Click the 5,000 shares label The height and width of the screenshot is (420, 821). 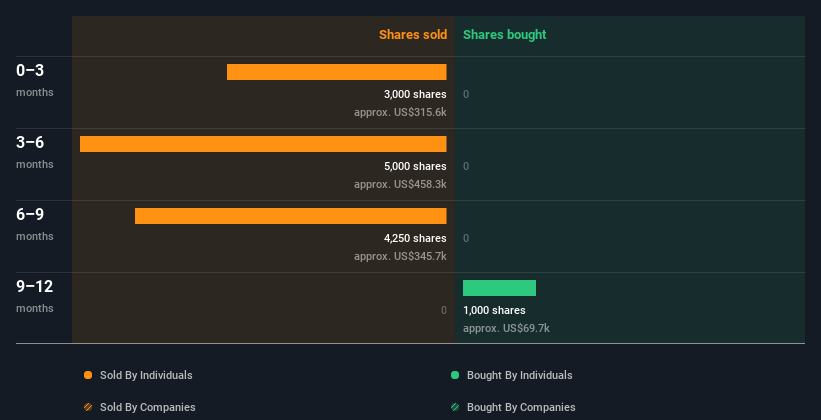[415, 166]
